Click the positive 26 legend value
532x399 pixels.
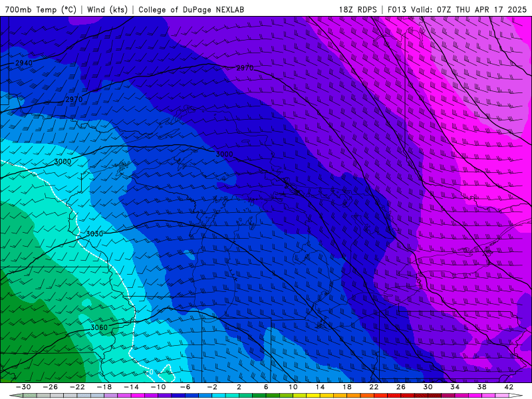(x=401, y=387)
